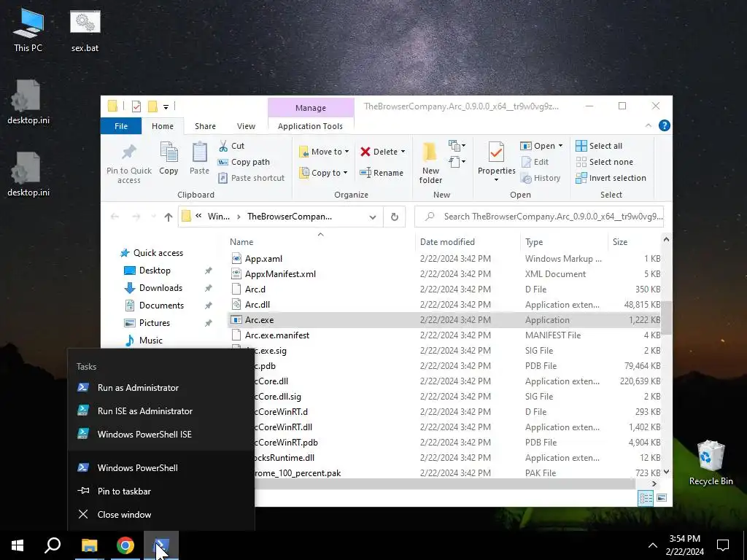747x560 pixels.
Task: Choose Run as Administrator jump list task
Action: coord(161,388)
